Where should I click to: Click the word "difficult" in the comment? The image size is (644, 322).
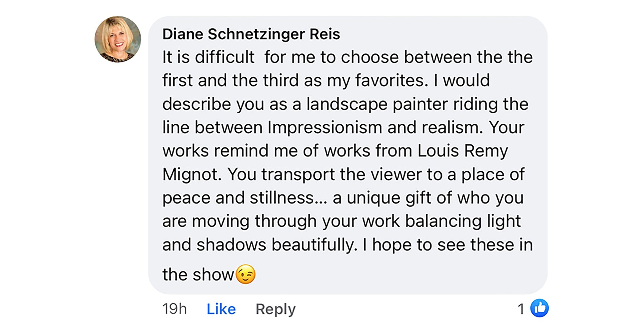pyautogui.click(x=224, y=57)
